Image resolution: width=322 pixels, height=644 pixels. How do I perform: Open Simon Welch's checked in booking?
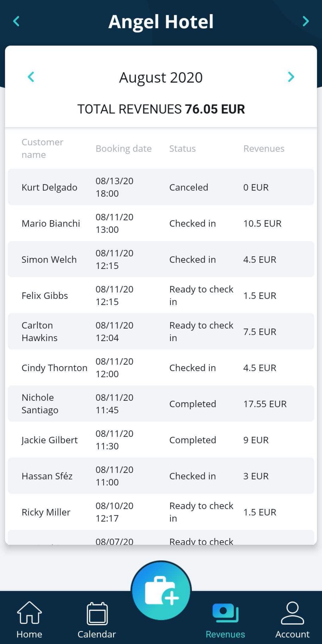[161, 259]
